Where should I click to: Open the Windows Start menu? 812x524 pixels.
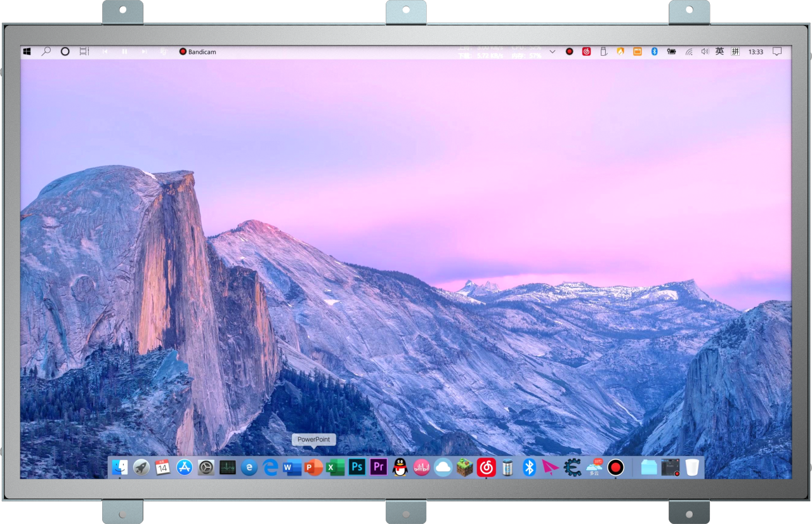pos(27,51)
